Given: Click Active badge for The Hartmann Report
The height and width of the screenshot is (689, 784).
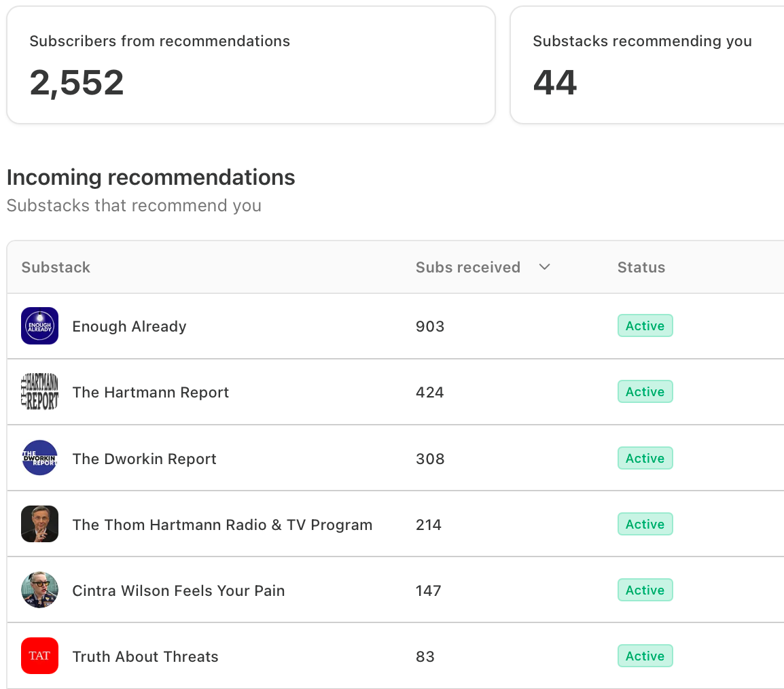Looking at the screenshot, I should click(645, 391).
